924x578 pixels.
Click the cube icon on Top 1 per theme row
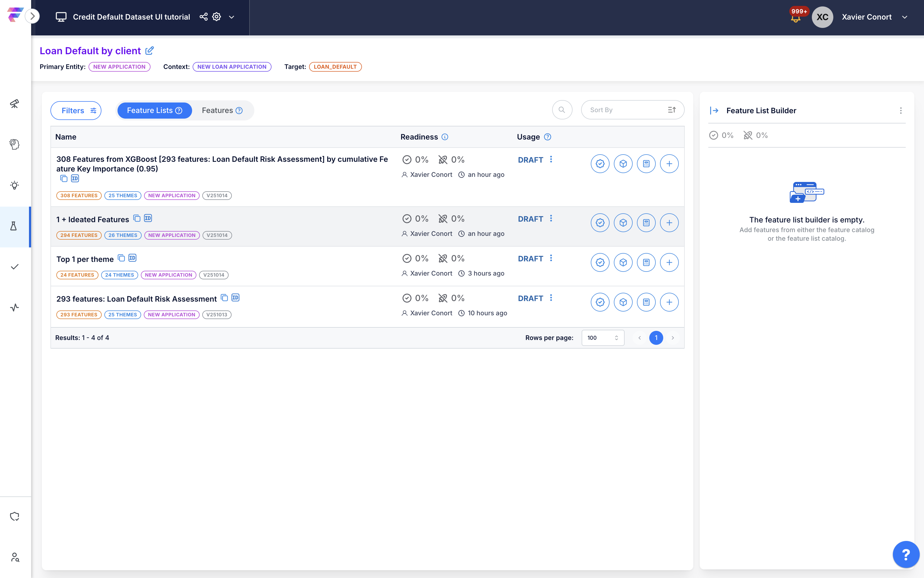(623, 263)
